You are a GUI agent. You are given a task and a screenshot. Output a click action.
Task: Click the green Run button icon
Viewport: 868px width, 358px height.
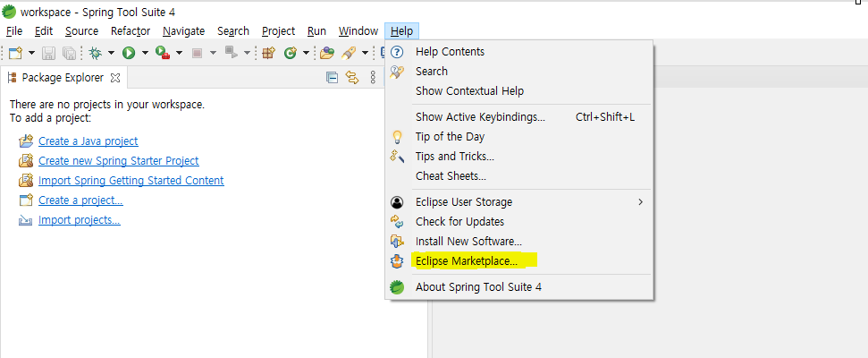click(x=129, y=53)
